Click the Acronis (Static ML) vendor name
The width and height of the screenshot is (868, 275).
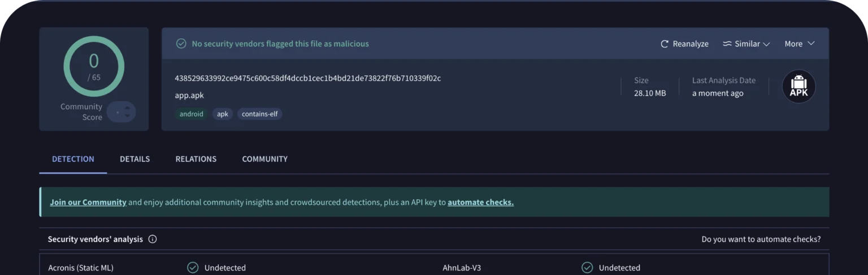pos(81,268)
